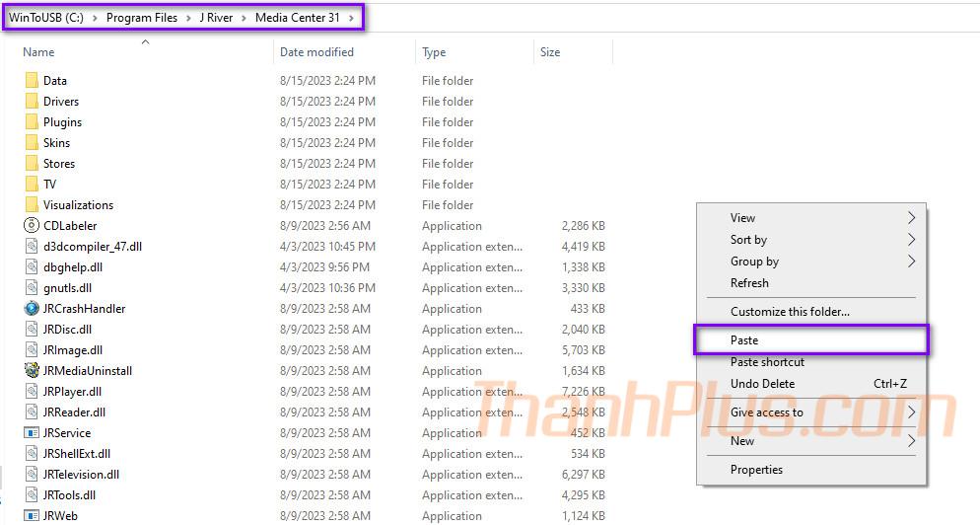Select the Visualizations folder icon
980x525 pixels.
(x=32, y=205)
